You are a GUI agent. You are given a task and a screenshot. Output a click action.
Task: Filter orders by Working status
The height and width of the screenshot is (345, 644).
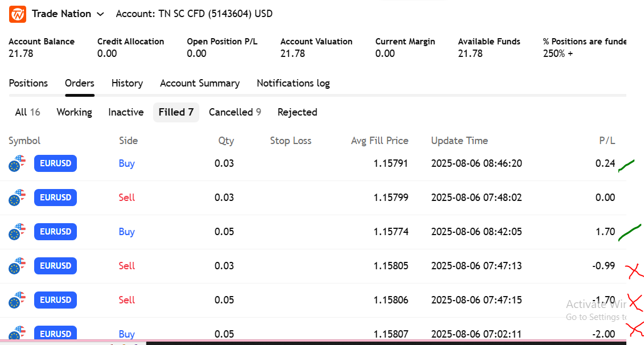coord(74,112)
